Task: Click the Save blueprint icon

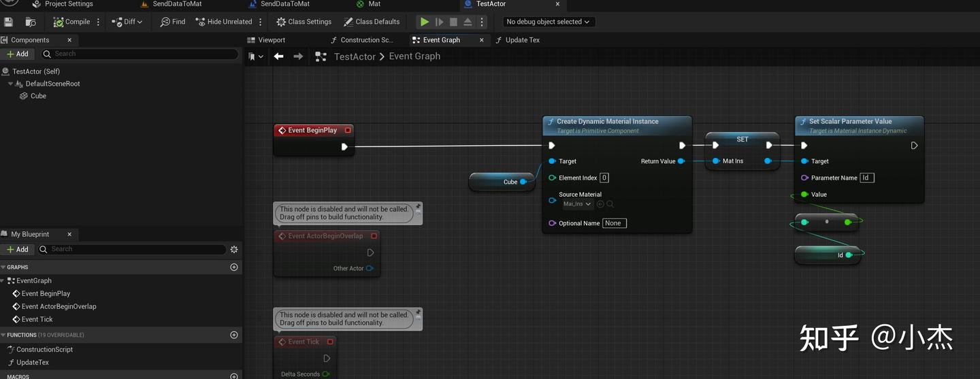Action: pyautogui.click(x=9, y=22)
